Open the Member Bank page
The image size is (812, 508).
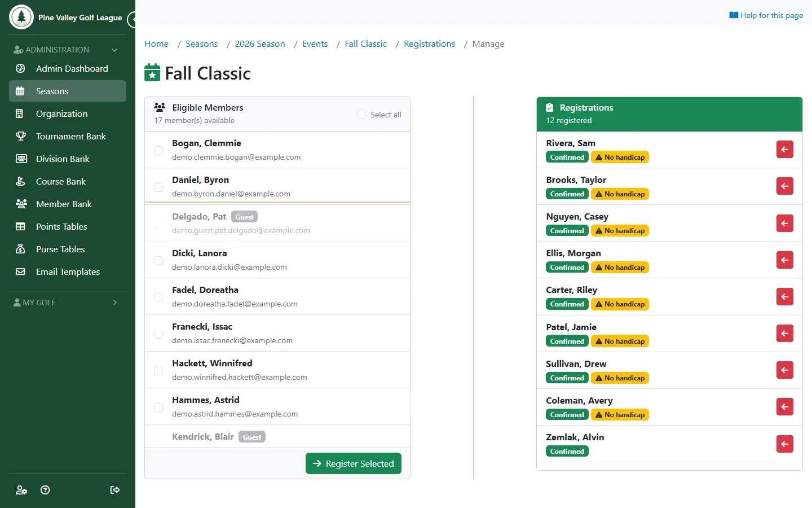(x=68, y=204)
